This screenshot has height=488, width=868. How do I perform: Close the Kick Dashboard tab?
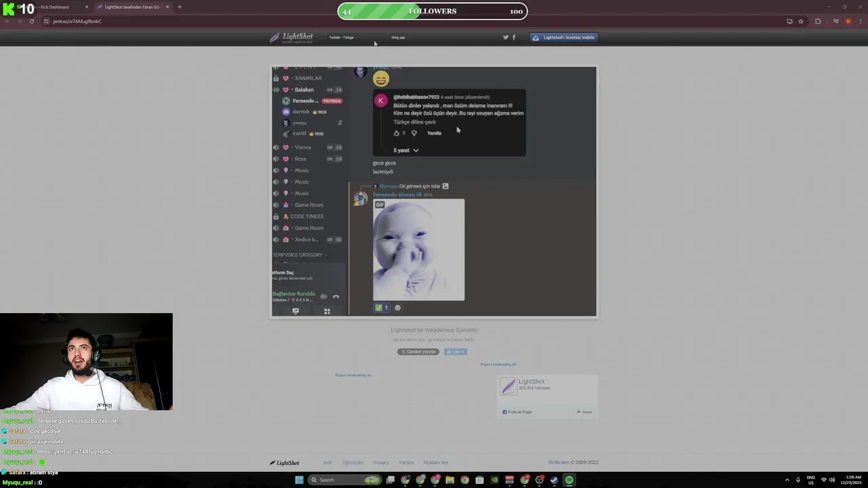(86, 7)
